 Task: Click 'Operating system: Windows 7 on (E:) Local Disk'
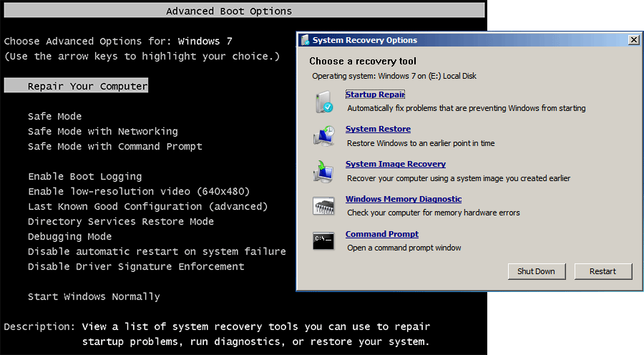click(x=394, y=76)
